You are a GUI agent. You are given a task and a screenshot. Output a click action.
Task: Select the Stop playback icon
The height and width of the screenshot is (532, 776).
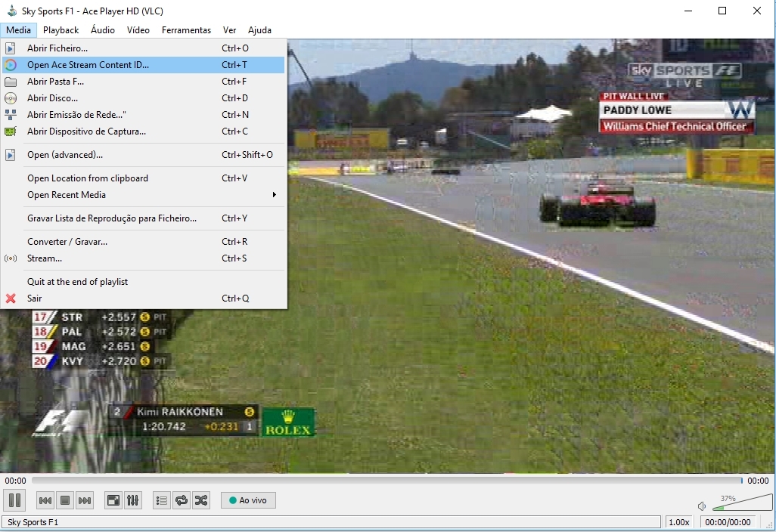[x=65, y=500]
